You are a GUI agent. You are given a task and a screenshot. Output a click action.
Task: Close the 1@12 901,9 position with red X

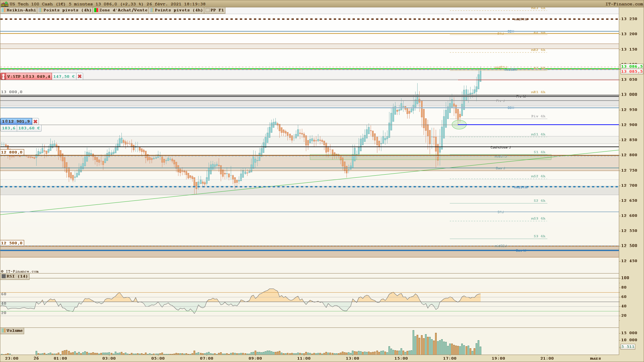pos(36,121)
